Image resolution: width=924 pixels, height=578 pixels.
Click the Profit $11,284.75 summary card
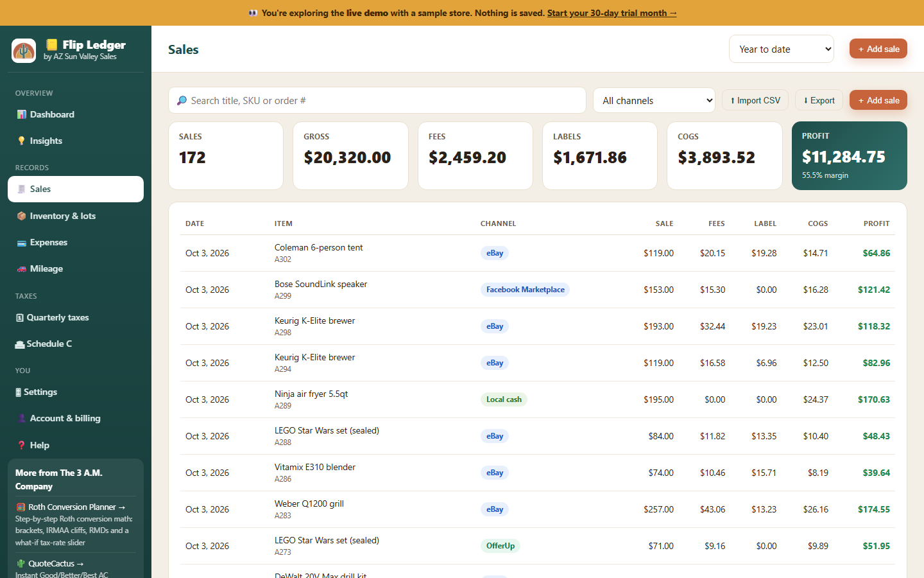coord(850,155)
